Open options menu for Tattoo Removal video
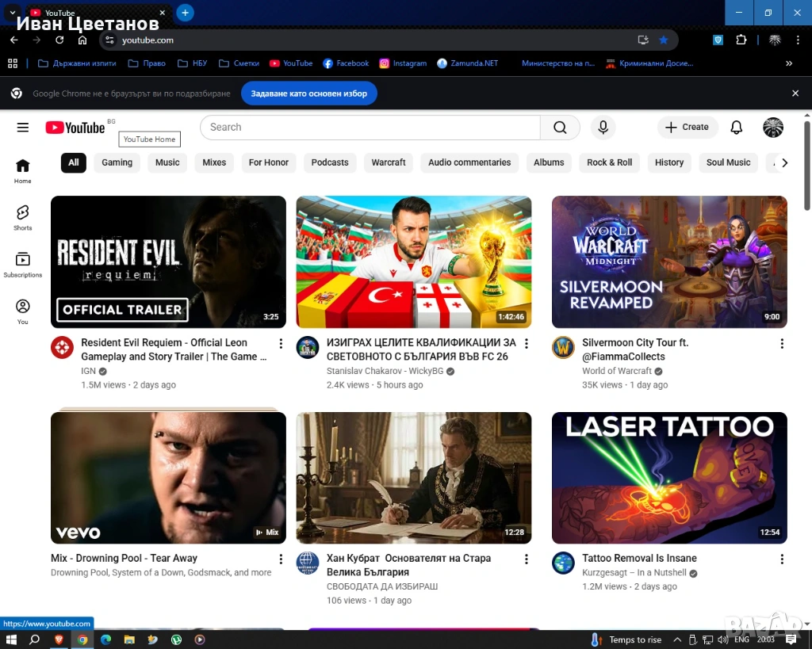The height and width of the screenshot is (649, 812). (781, 559)
